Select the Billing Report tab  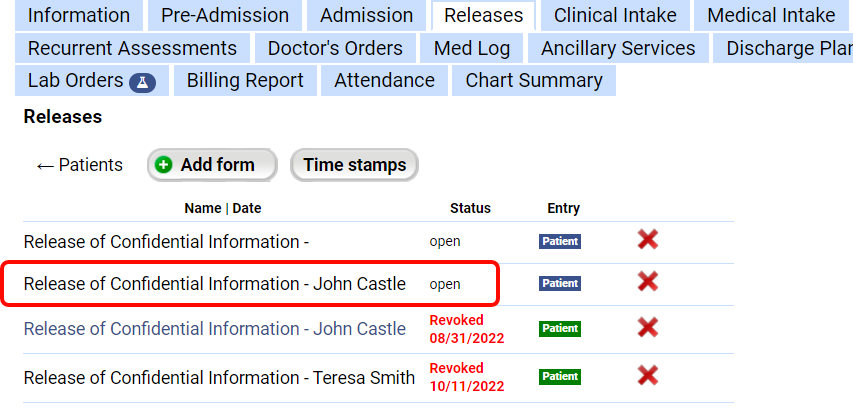[x=245, y=80]
